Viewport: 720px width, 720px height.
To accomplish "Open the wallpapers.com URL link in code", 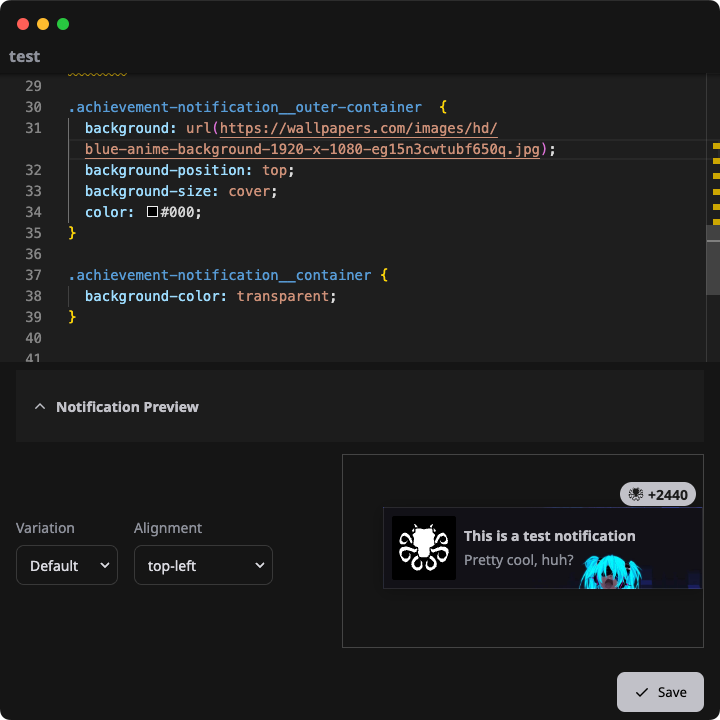I will coord(358,128).
